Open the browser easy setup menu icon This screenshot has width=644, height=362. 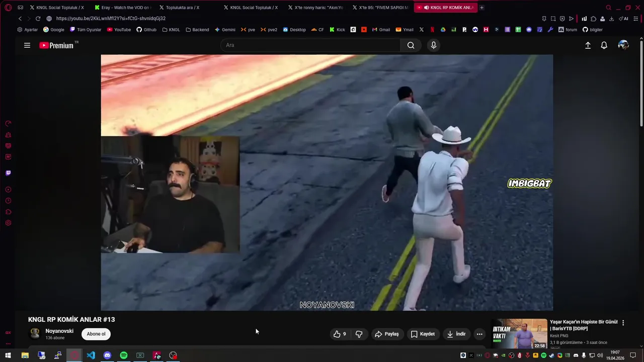tap(636, 19)
